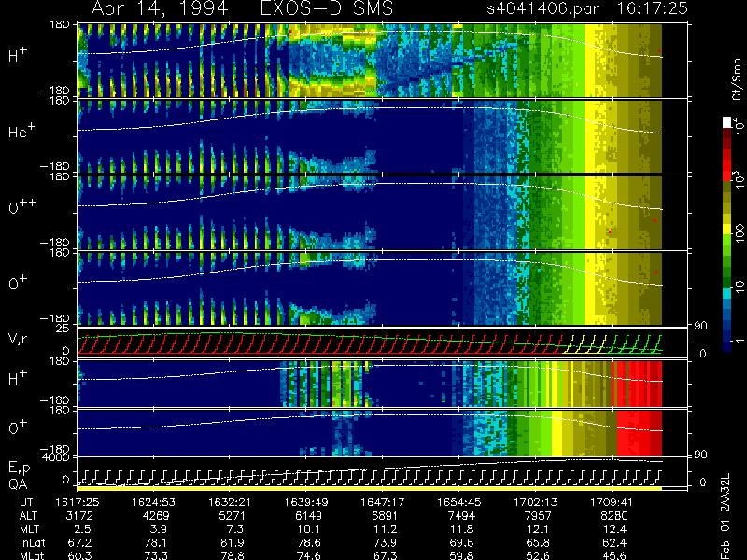
Task: Click the 'EXOS-D SMS' title text
Action: click(327, 8)
